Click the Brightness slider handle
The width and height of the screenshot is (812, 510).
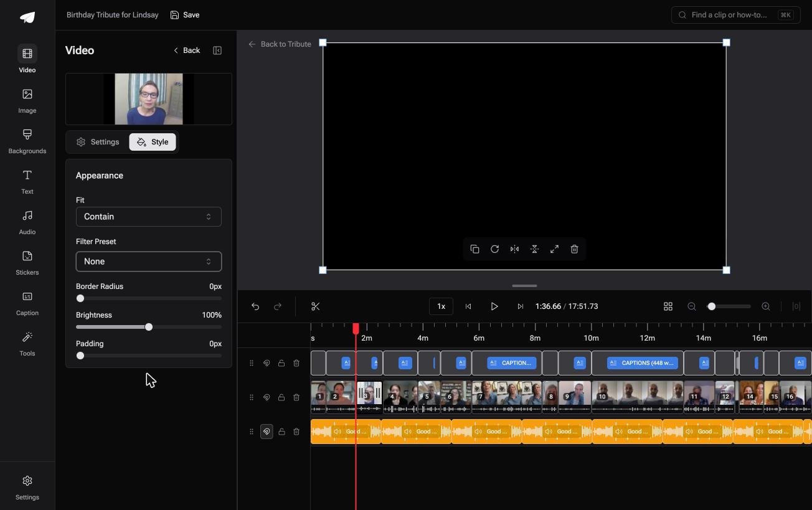point(149,327)
